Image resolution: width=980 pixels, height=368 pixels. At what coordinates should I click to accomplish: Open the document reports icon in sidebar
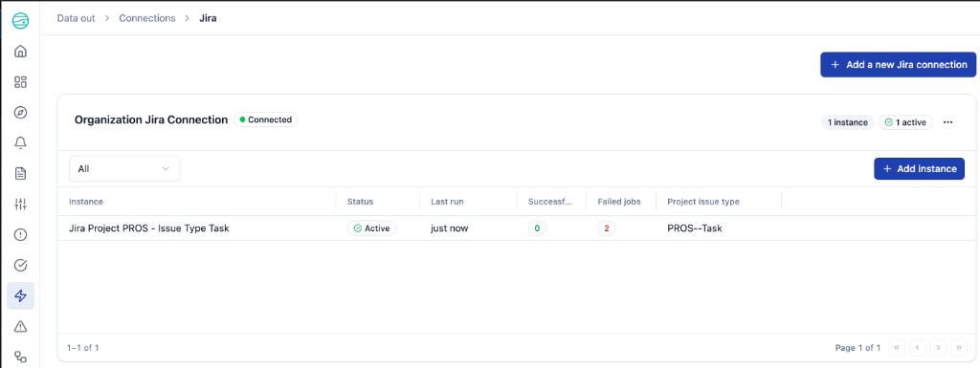pos(20,173)
